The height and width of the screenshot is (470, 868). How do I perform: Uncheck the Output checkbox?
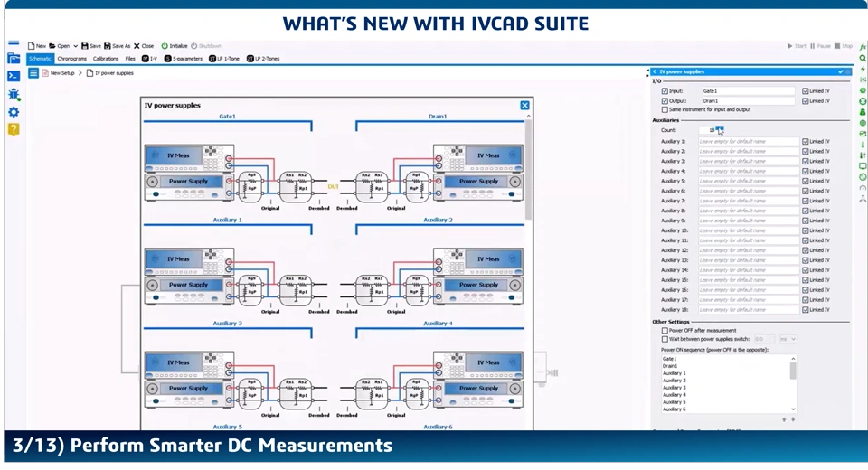point(665,100)
